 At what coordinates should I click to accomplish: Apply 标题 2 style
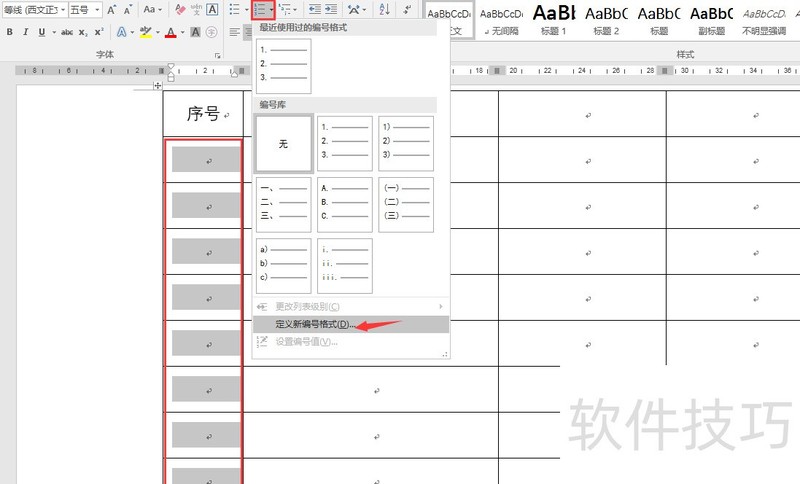(606, 20)
